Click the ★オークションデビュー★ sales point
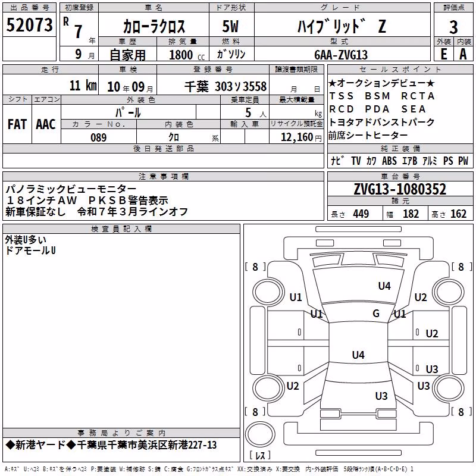 point(381,83)
